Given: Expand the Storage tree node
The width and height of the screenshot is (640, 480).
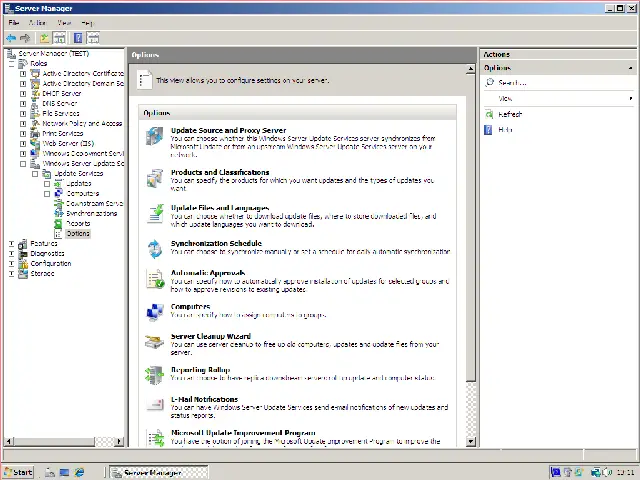Looking at the screenshot, I should (11, 273).
